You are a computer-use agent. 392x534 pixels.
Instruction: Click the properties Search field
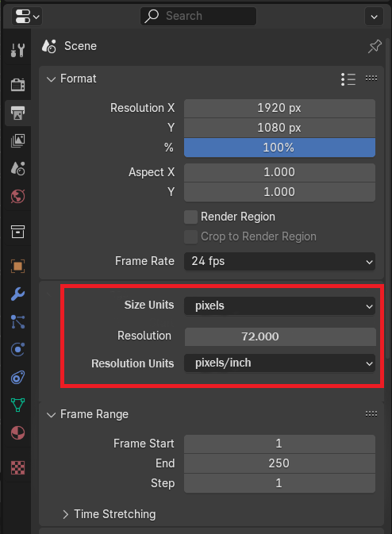pos(198,16)
